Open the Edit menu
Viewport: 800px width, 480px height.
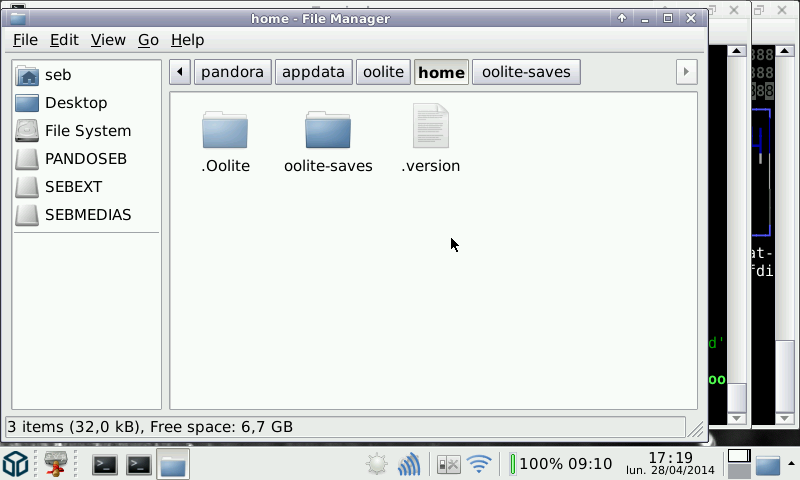coord(64,40)
